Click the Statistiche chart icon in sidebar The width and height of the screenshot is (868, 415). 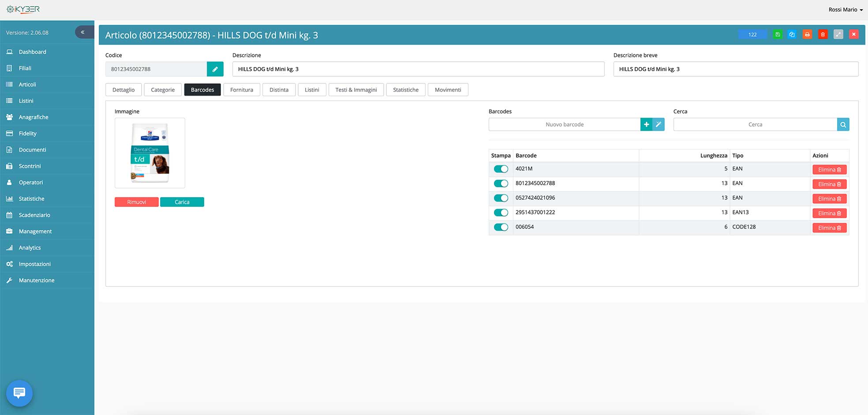[x=9, y=198]
